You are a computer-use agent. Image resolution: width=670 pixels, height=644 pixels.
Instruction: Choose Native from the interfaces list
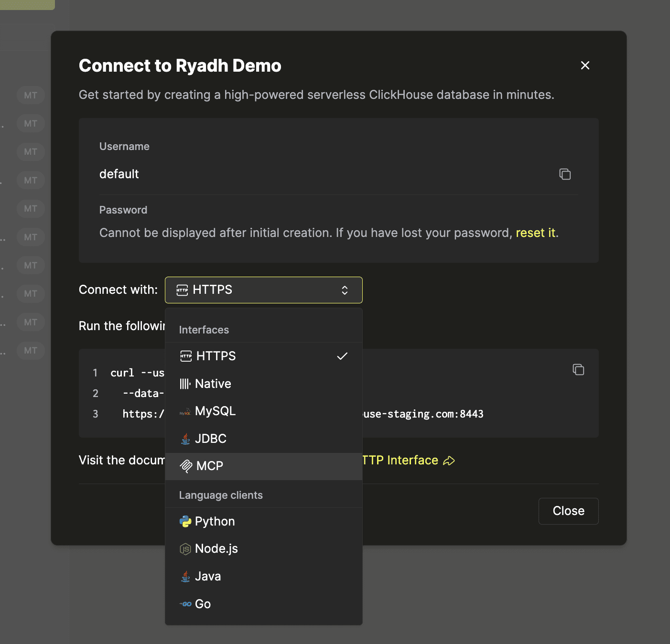[213, 384]
